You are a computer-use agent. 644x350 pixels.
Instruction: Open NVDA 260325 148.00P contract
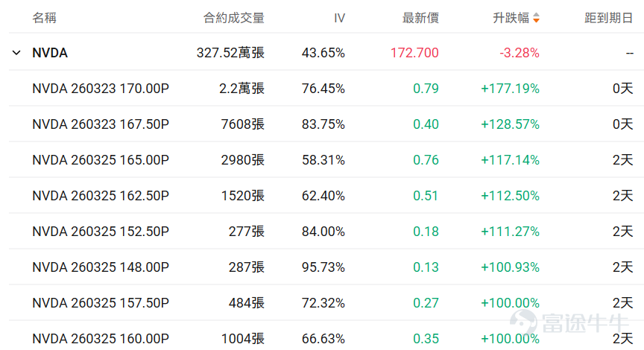[101, 267]
